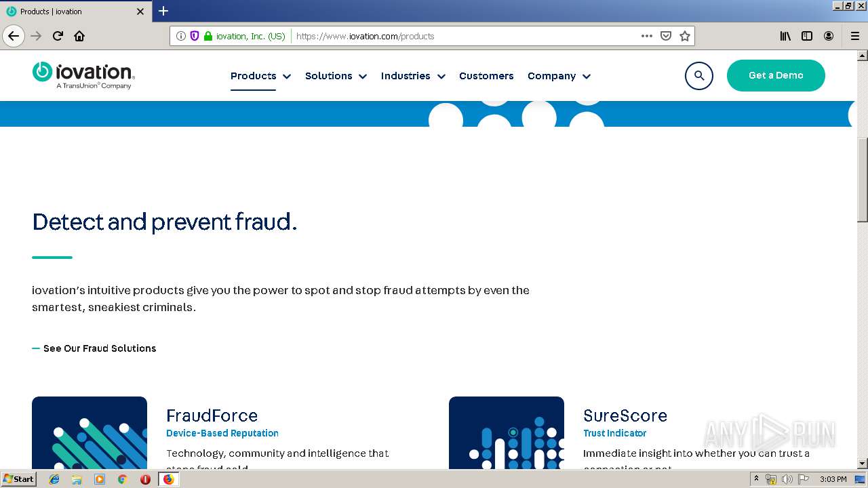This screenshot has width=868, height=488.
Task: Bookmark this page with the star icon
Action: tap(685, 36)
